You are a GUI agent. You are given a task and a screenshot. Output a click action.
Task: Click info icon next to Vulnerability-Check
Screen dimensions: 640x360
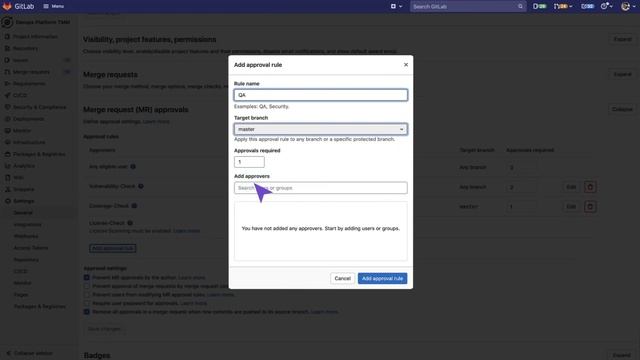(140, 186)
